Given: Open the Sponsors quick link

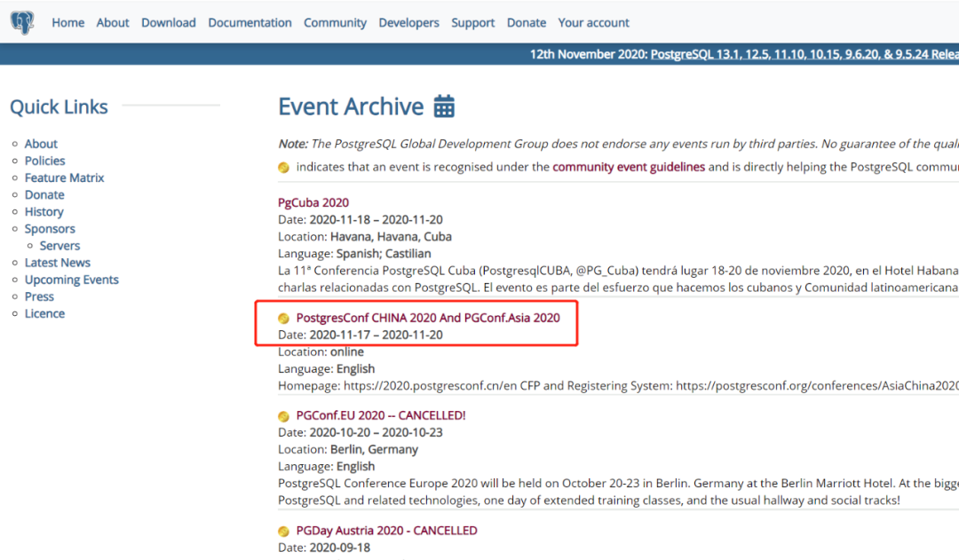Looking at the screenshot, I should pos(50,229).
